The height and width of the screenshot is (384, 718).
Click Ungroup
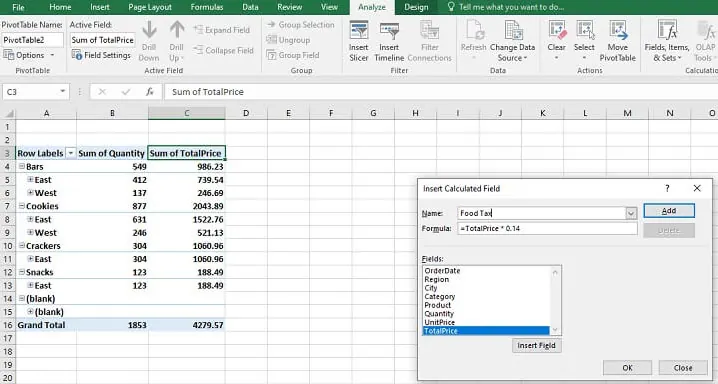click(288, 40)
